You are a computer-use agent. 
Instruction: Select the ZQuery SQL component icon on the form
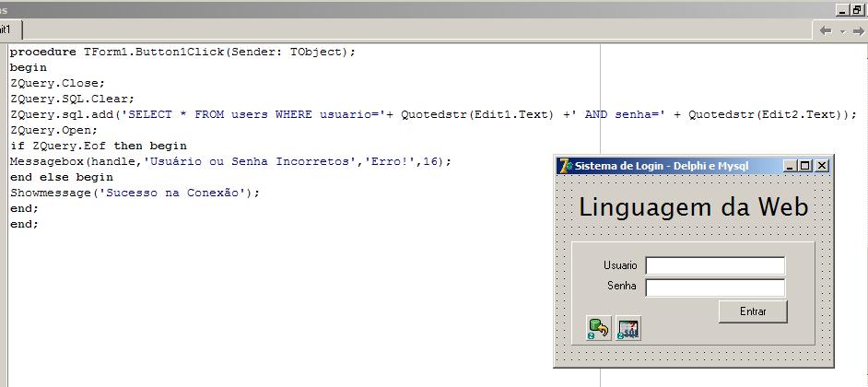click(628, 328)
